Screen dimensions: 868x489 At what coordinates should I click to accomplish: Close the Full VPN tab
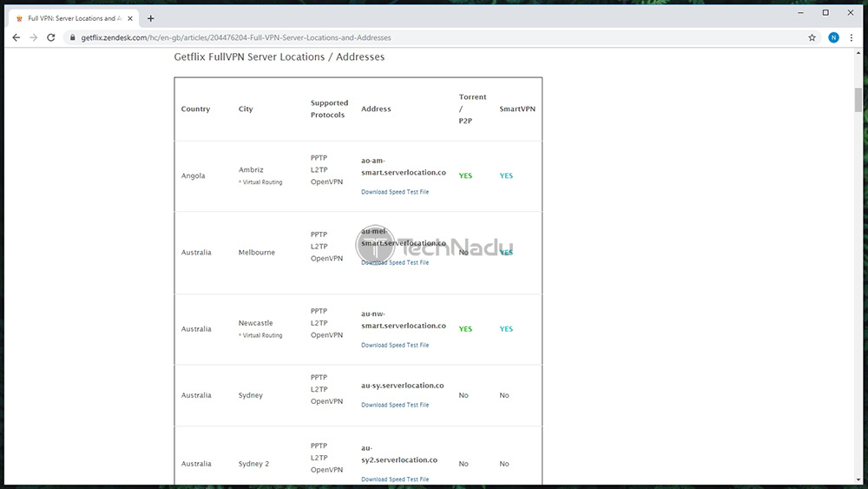130,18
